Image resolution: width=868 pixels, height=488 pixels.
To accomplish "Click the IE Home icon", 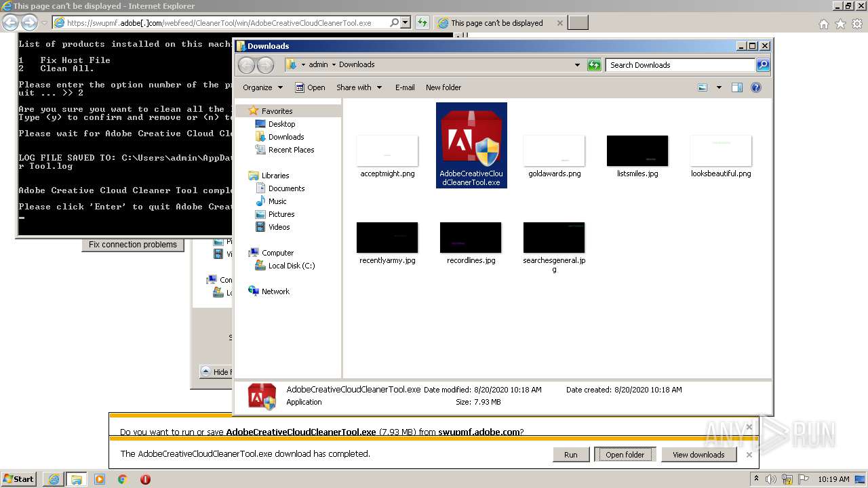I will coord(823,24).
